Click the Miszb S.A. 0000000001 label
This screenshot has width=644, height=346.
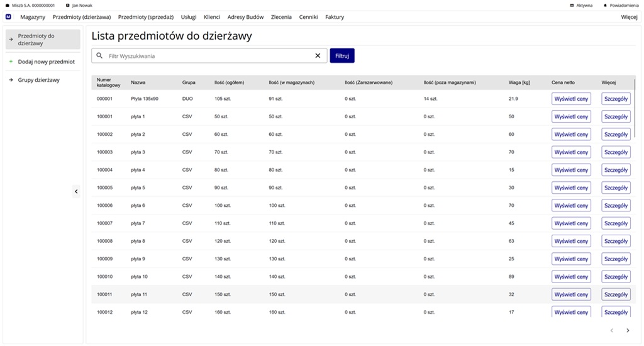tap(33, 5)
